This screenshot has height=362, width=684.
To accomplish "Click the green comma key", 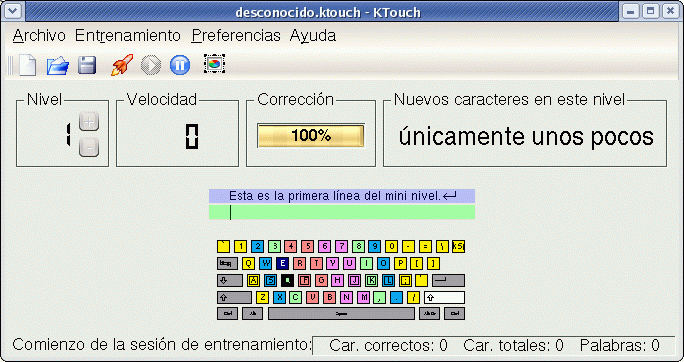I will (380, 297).
